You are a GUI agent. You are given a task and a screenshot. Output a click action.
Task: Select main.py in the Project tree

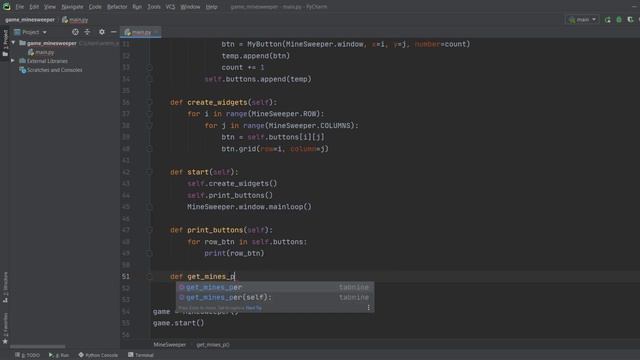[41, 52]
